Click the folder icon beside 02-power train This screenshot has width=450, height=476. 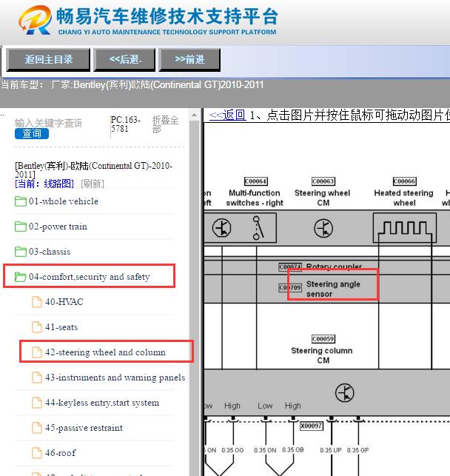(x=20, y=227)
